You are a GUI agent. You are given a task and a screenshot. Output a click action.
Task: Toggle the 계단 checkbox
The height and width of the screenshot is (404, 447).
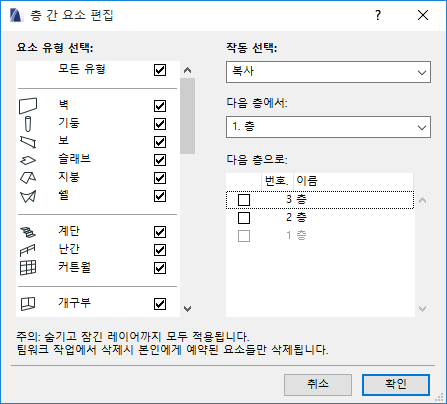[x=160, y=232]
